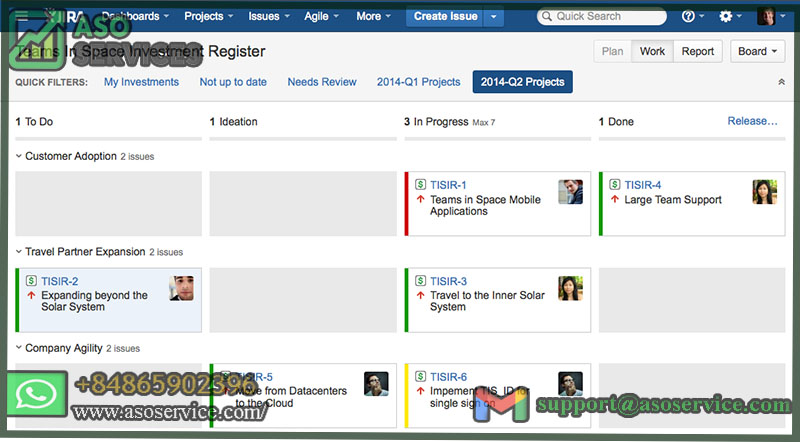Toggle the 2014-Q1 Projects quick filter
800x442 pixels.
pos(418,82)
